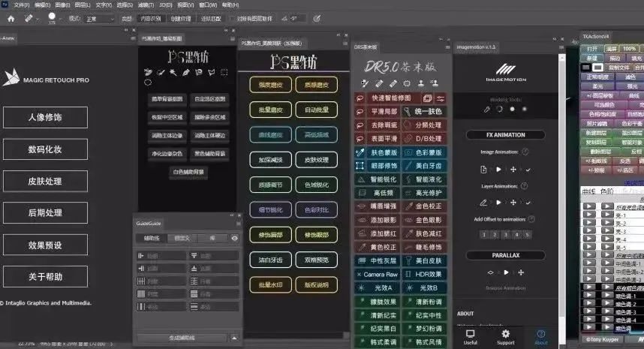This screenshot has width=644, height=349.
Task: Click the ©Tony Kuyper button
Action: click(x=602, y=339)
